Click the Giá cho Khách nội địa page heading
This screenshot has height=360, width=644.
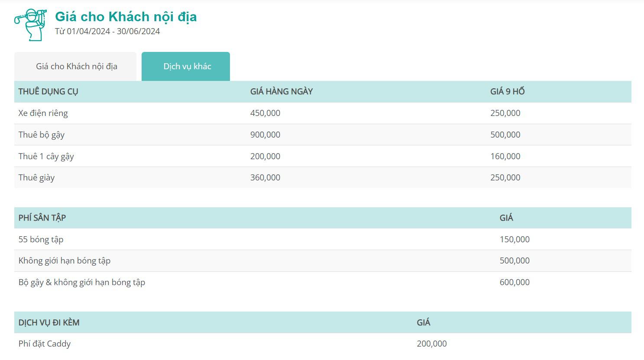point(126,16)
